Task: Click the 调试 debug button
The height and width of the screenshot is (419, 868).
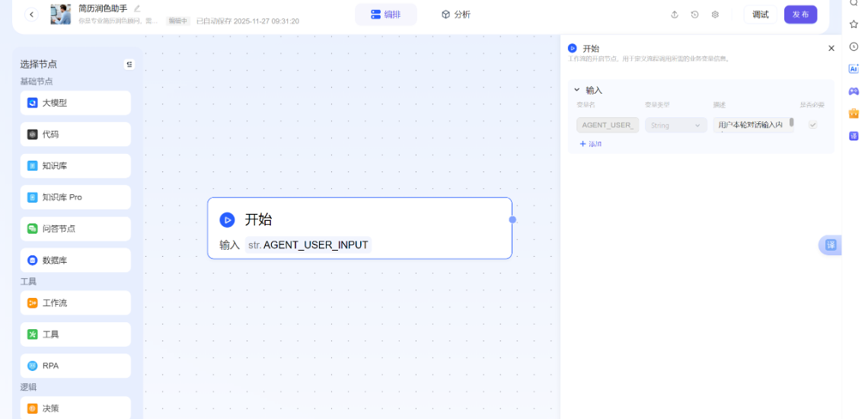Action: (760, 14)
